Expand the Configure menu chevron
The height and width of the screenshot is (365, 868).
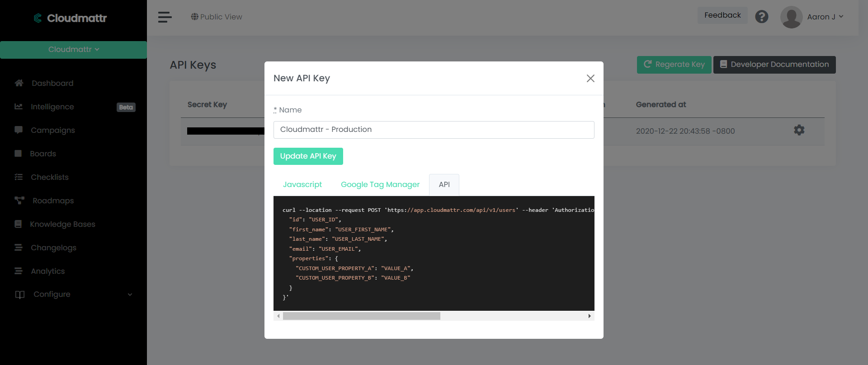(130, 295)
